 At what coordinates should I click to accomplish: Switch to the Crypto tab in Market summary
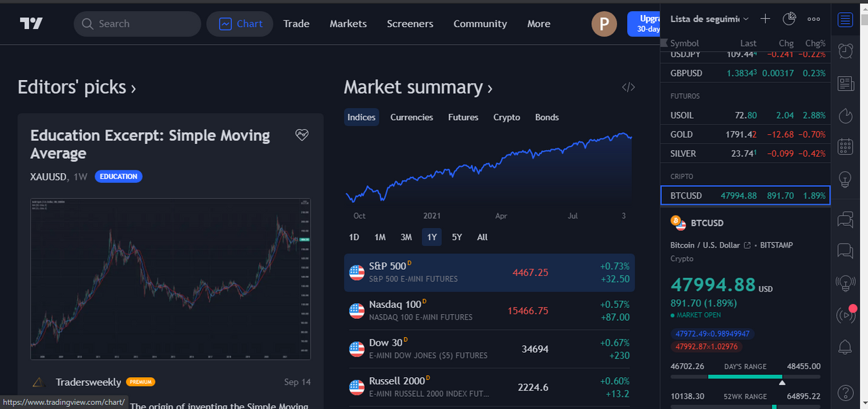click(507, 117)
